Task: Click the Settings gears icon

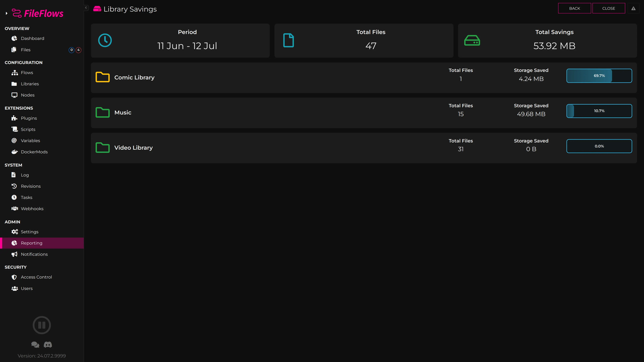Action: click(x=14, y=232)
